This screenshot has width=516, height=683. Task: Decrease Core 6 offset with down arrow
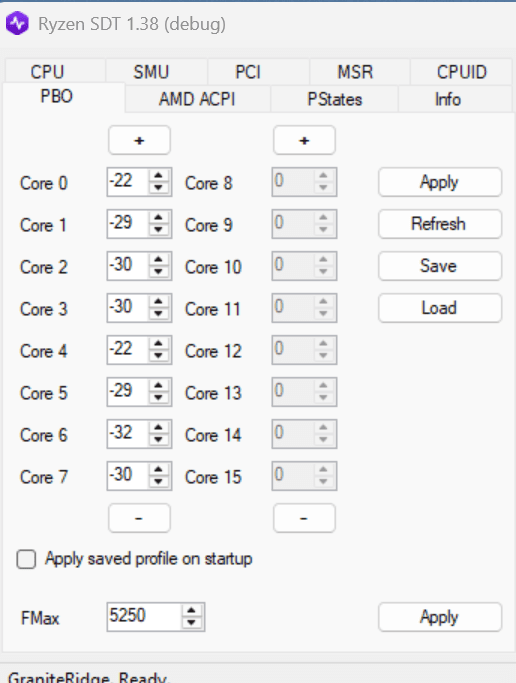(159, 440)
